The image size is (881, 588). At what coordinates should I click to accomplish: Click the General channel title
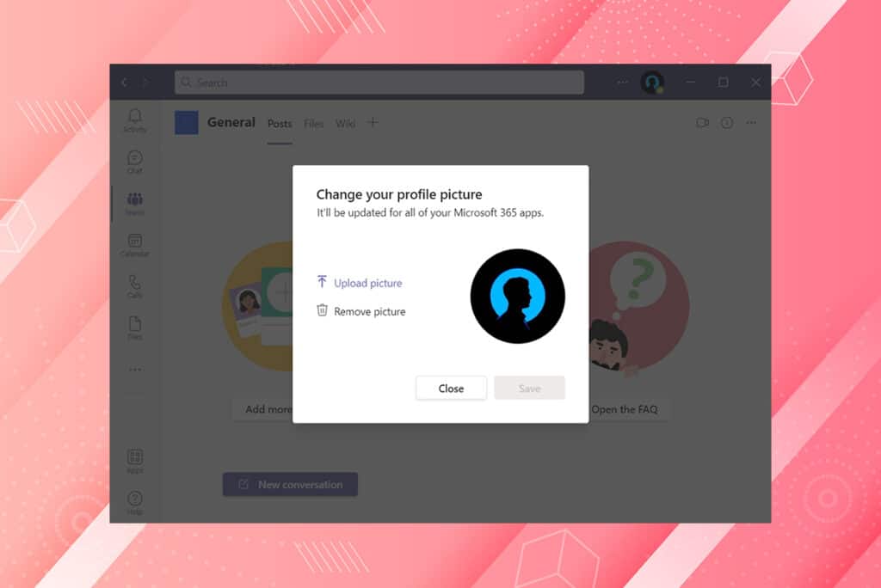point(231,122)
